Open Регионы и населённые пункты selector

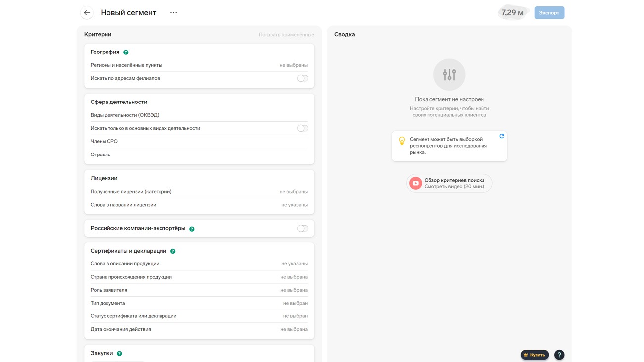(x=199, y=65)
